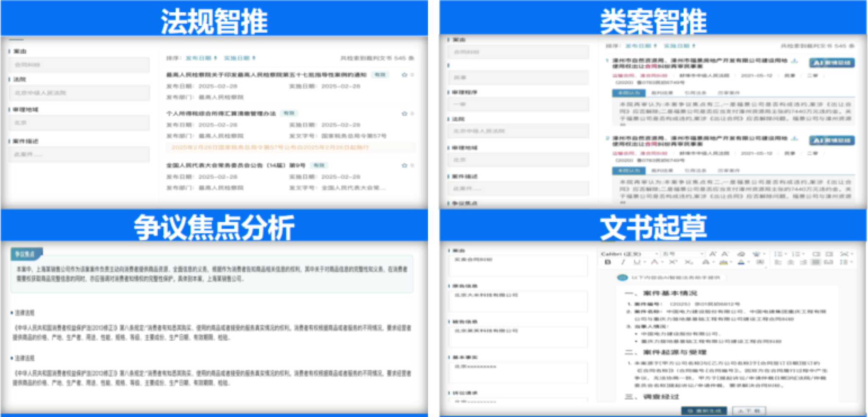Click the 原告信息 input in 文书起草 panel
The height and width of the screenshot is (417, 868).
point(518,301)
